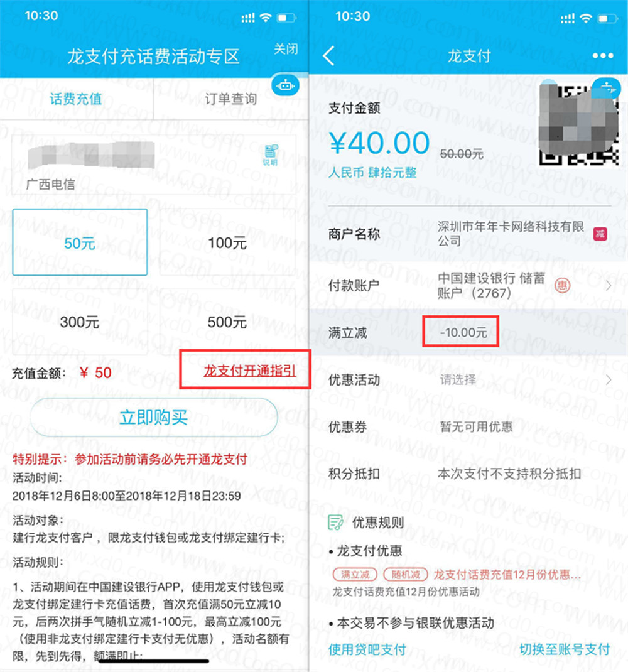The width and height of the screenshot is (628, 672).
Task: Expand 优惠活动 请选择 row
Action: [469, 380]
